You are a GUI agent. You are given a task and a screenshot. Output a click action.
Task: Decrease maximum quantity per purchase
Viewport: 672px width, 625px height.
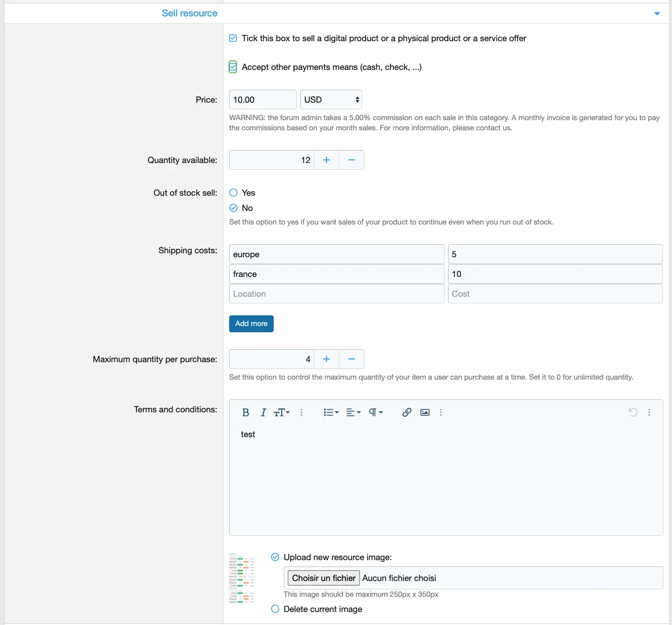tap(352, 359)
